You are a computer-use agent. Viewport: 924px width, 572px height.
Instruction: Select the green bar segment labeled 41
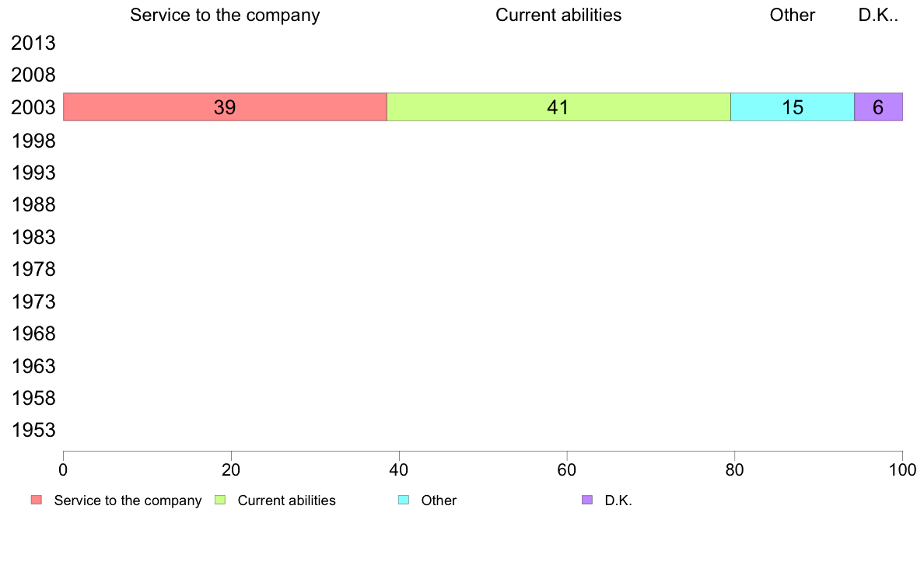click(x=558, y=107)
